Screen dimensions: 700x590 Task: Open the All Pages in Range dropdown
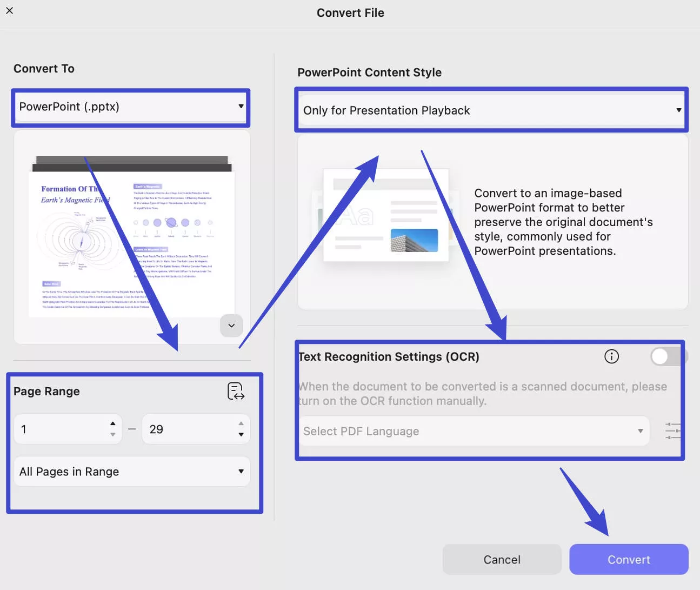coord(132,472)
